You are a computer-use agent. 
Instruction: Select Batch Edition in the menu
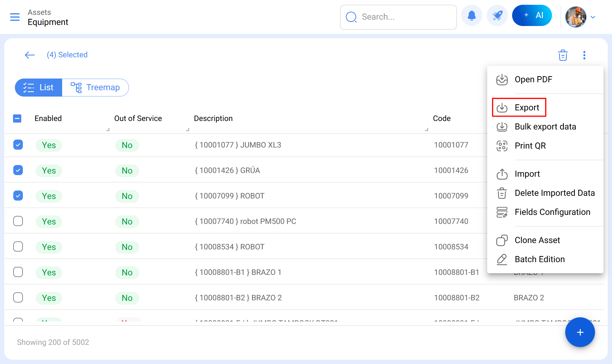(539, 259)
